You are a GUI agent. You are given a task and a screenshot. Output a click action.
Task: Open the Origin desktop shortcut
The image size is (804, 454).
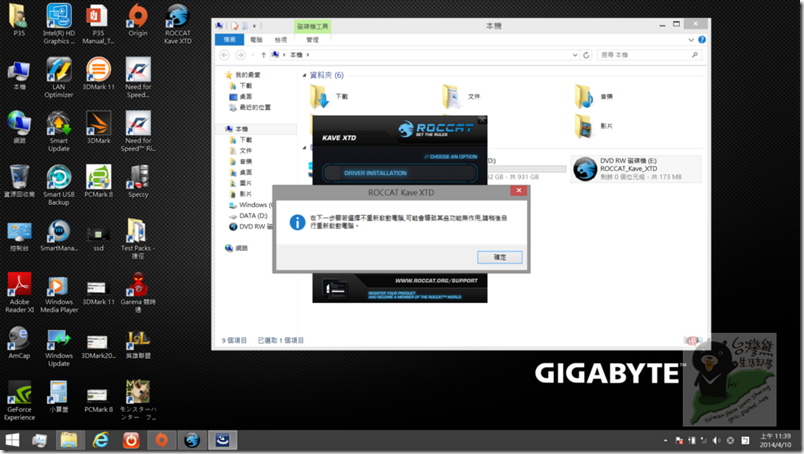pos(137,21)
